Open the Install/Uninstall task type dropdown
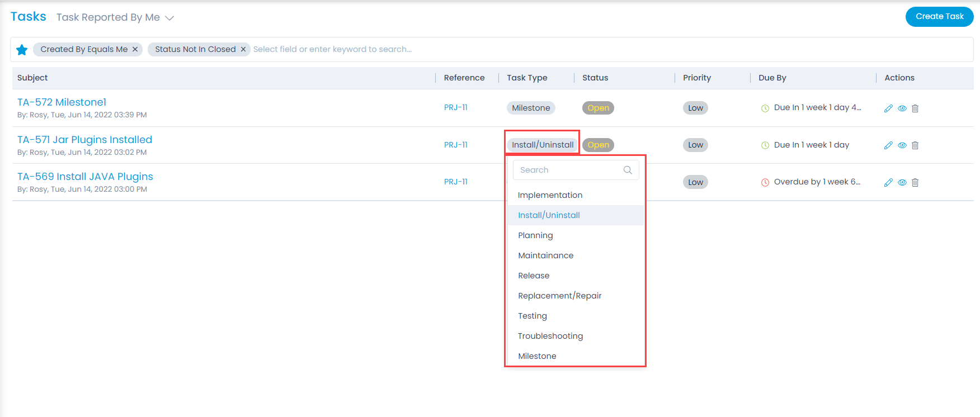980x417 pixels. [x=542, y=145]
